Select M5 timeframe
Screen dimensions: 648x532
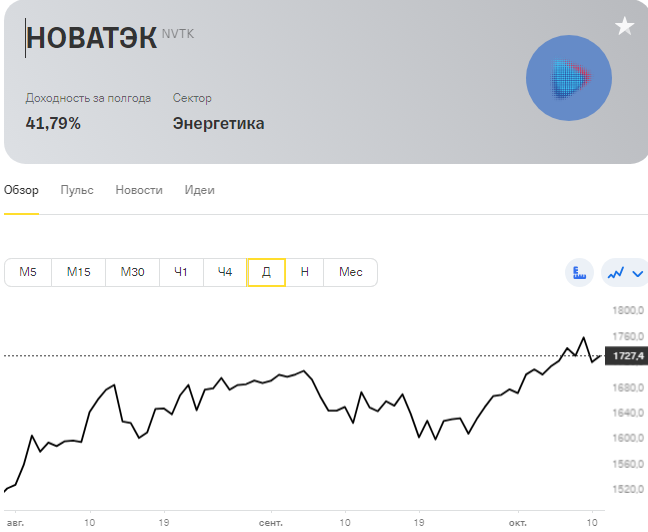tap(28, 272)
